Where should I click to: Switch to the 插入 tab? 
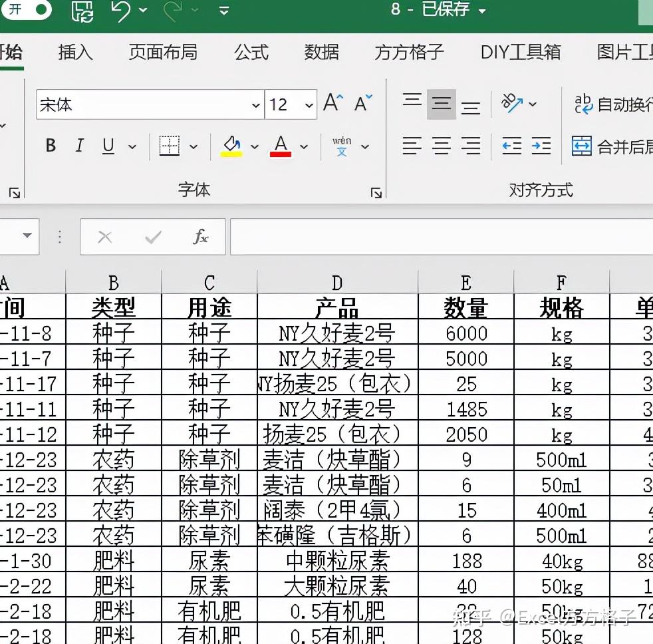(x=75, y=52)
